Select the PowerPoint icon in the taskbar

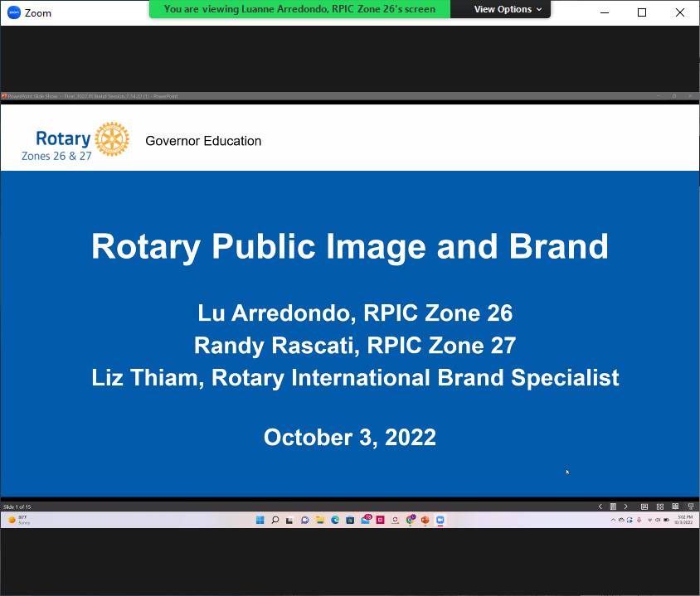coord(425,520)
